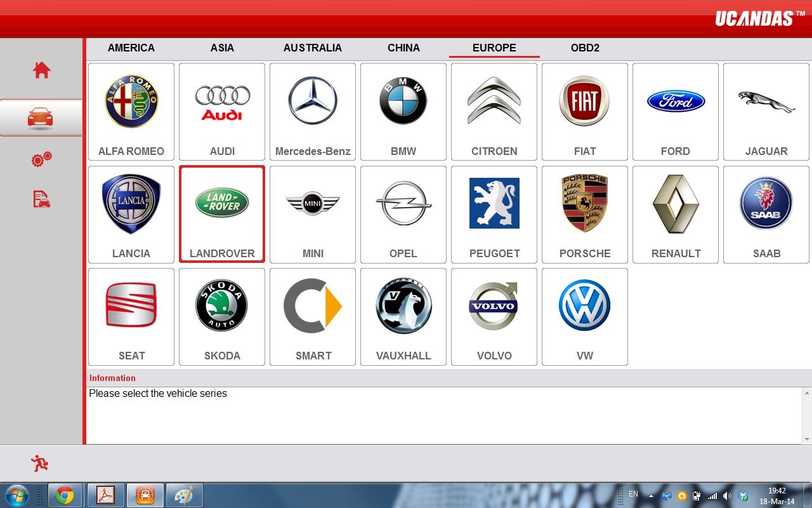Select the SMART brand tile

(x=313, y=317)
